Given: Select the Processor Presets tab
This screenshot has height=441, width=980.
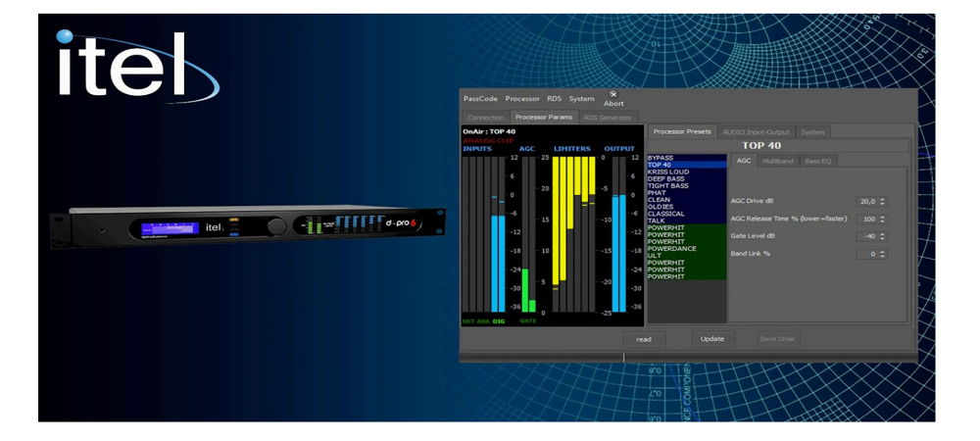Looking at the screenshot, I should click(682, 131).
